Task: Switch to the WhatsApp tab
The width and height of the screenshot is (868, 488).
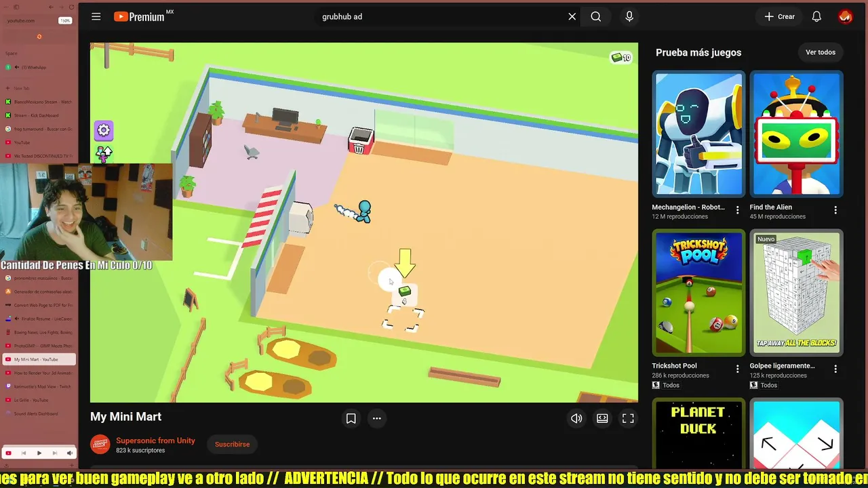Action: (39, 67)
